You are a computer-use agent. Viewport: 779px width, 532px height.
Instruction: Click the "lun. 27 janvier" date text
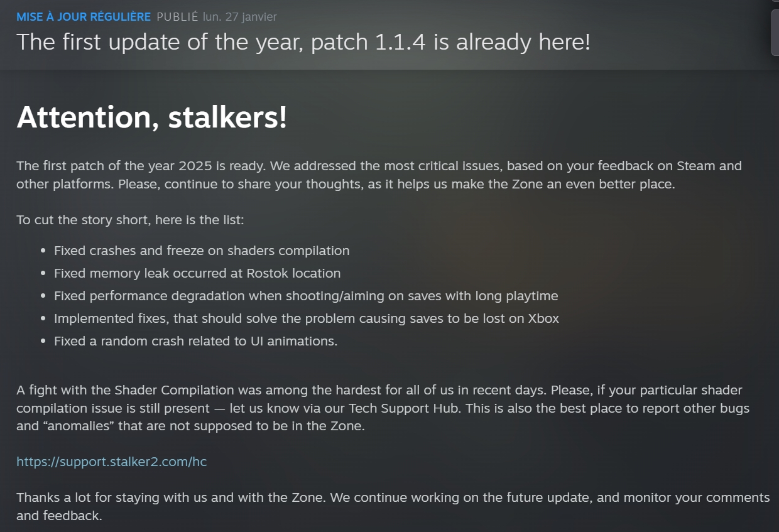click(239, 17)
